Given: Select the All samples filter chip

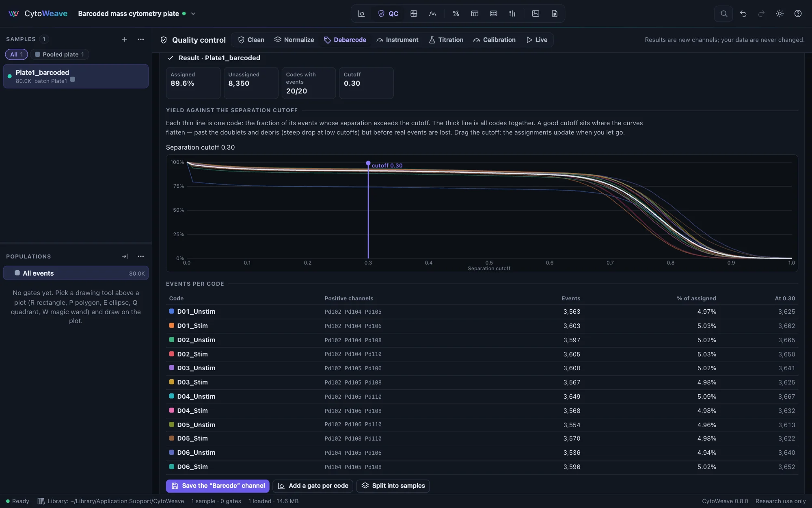Looking at the screenshot, I should click(16, 54).
